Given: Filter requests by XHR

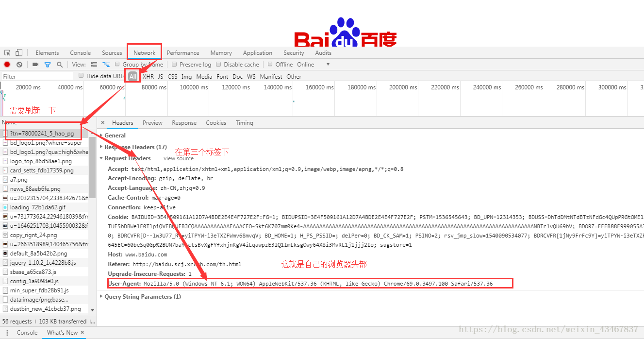Looking at the screenshot, I should 148,77.
